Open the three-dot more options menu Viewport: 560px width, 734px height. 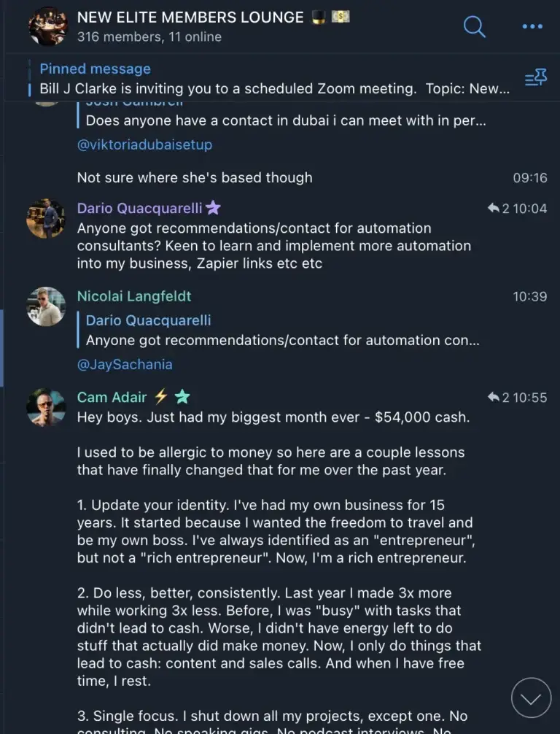pos(533,27)
